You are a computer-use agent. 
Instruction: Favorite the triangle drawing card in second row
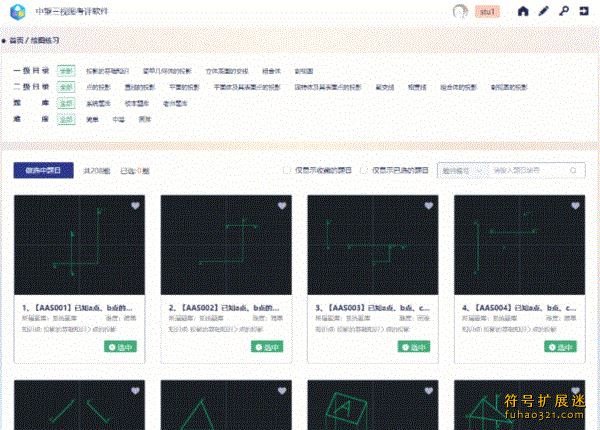282,391
